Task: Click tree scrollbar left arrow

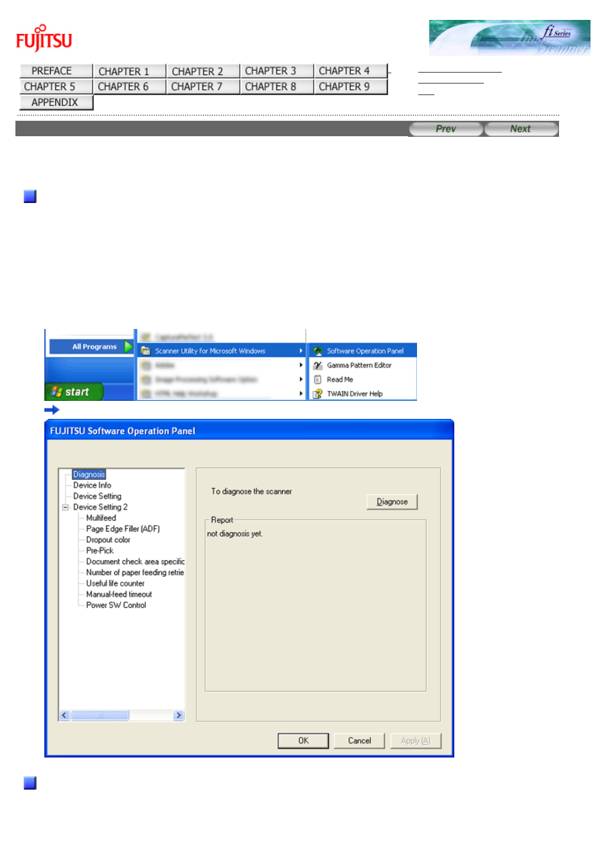Action: point(64,715)
